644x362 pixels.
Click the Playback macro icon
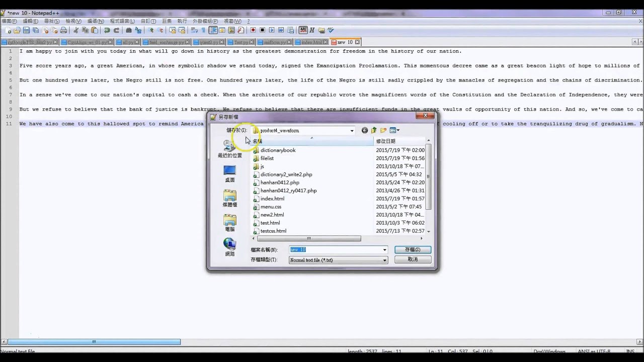[272, 31]
